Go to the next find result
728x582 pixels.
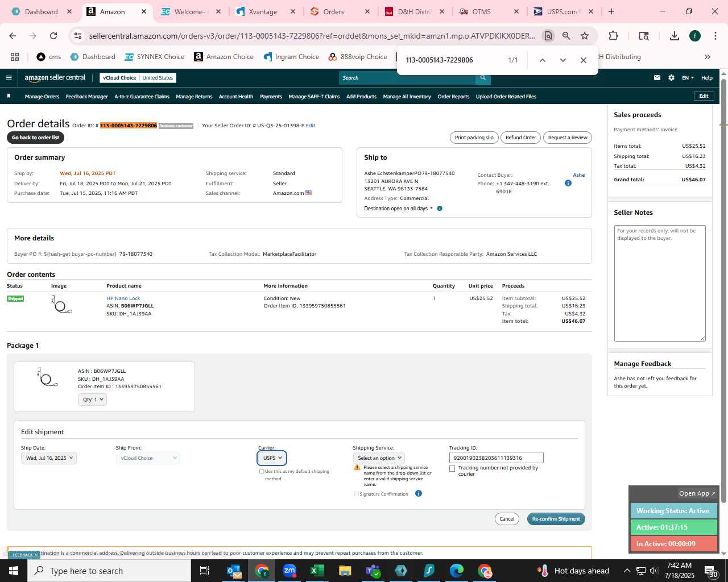562,60
